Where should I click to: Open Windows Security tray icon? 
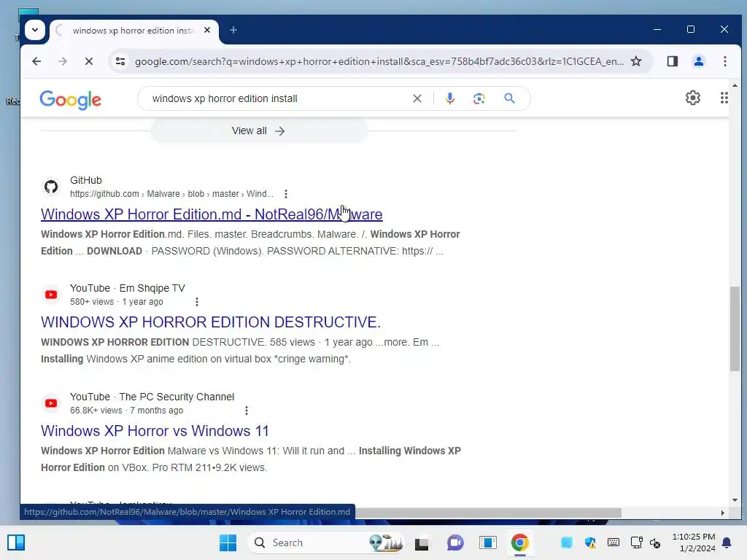pyautogui.click(x=590, y=542)
